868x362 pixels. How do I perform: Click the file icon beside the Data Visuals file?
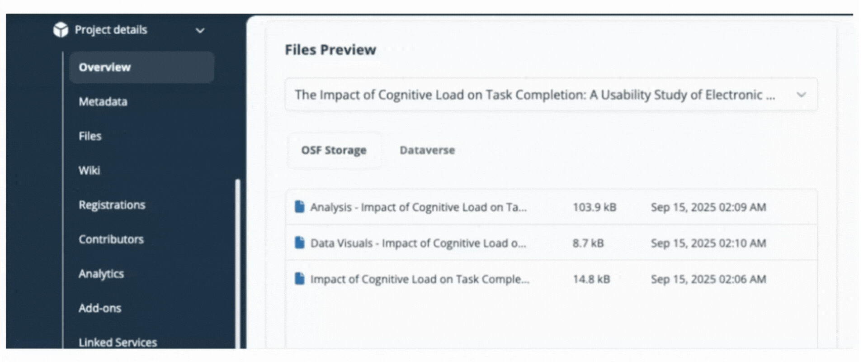point(299,243)
